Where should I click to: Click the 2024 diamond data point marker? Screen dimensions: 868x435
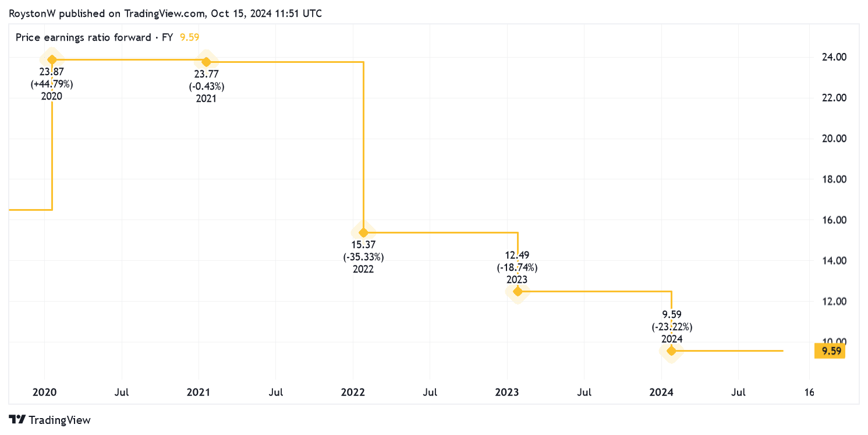click(x=671, y=351)
